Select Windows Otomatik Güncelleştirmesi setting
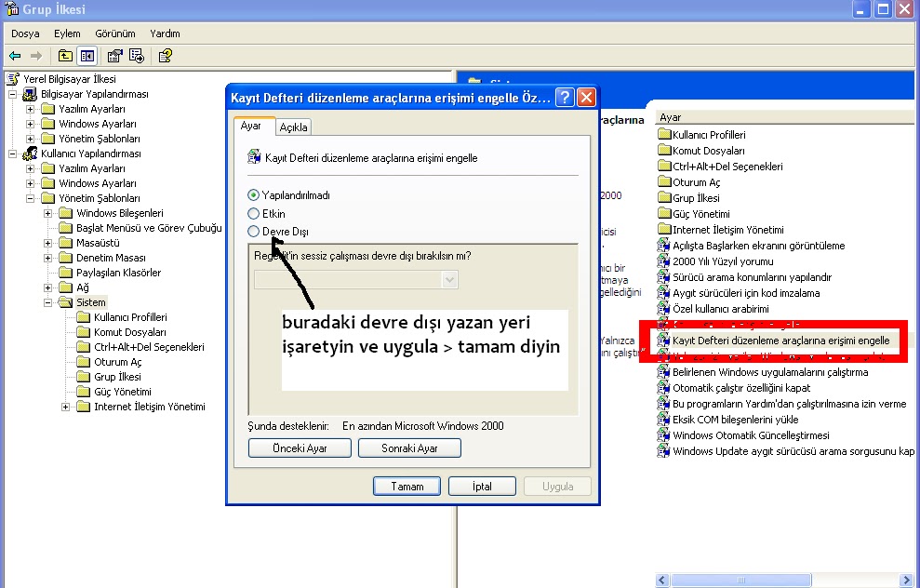920x588 pixels. 744,436
